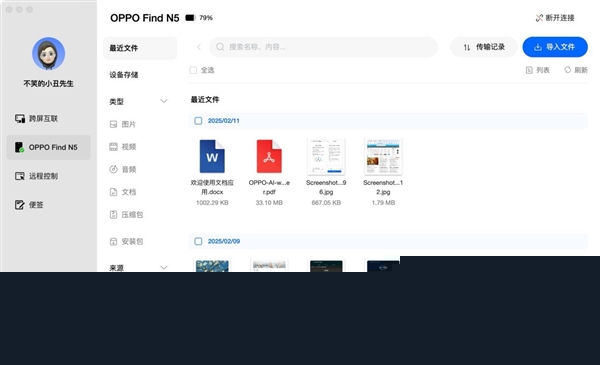Select the OPPO-AI-w...er.pdf file icon

[x=269, y=156]
